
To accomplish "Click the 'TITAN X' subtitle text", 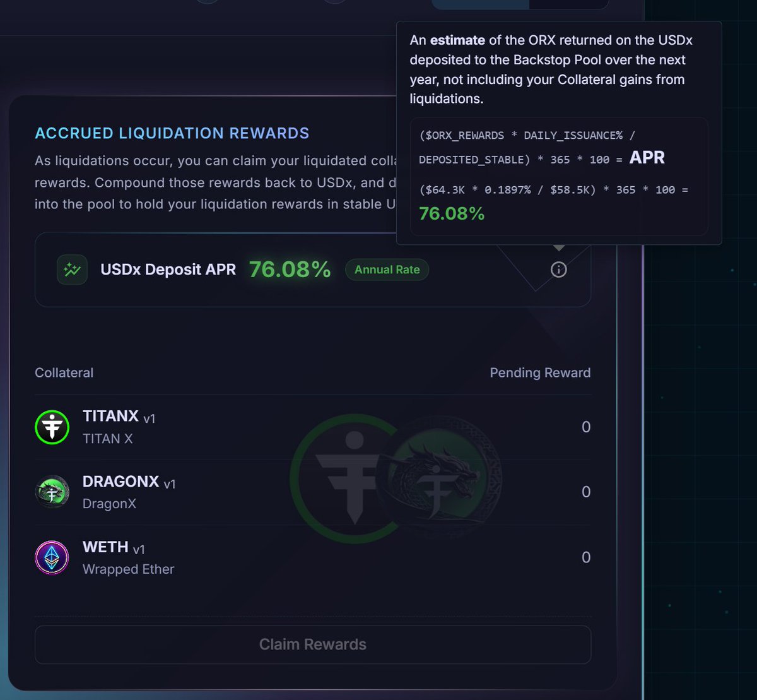I will point(108,439).
